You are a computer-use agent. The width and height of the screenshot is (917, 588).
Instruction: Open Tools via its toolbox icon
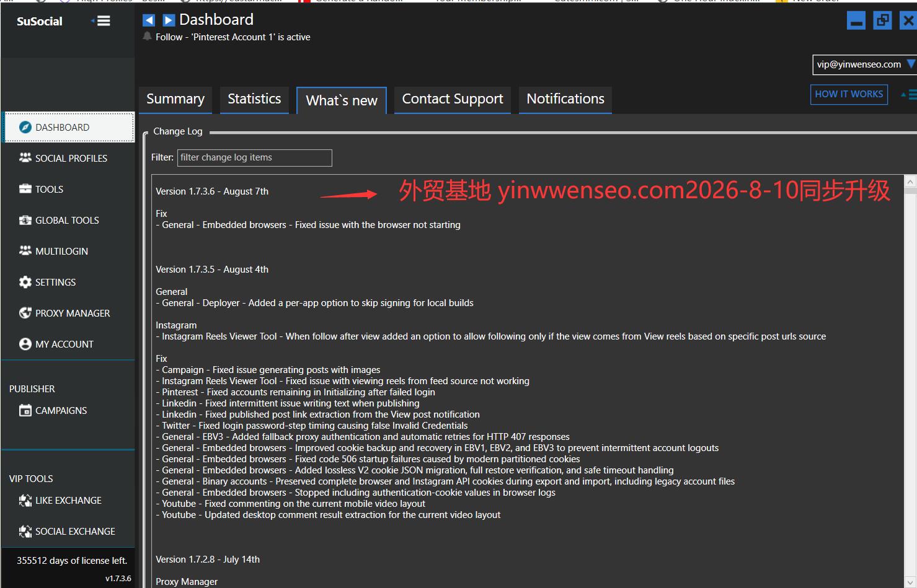click(25, 189)
